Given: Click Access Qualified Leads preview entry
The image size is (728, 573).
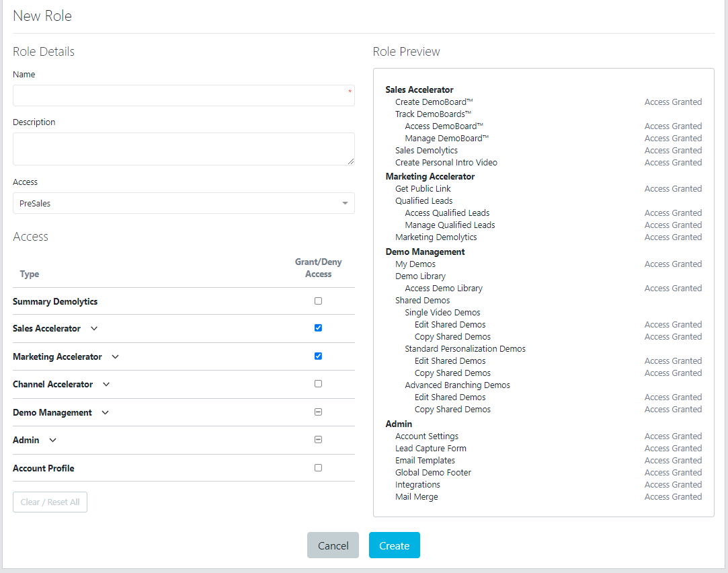Looking at the screenshot, I should 447,213.
